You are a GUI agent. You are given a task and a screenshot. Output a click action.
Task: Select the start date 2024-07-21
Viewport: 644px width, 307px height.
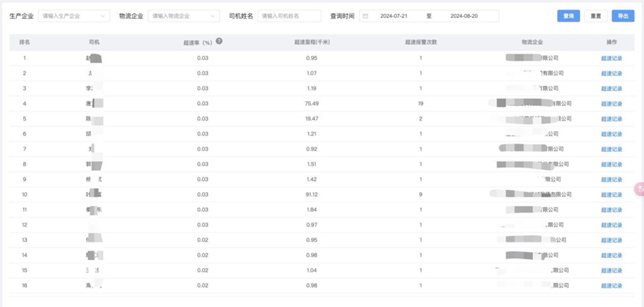coord(393,16)
